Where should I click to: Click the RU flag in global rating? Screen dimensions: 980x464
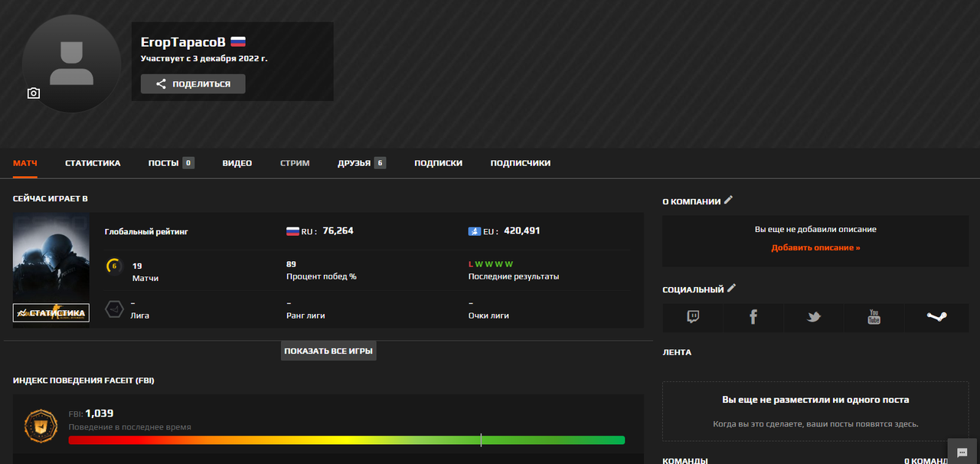[x=292, y=230]
